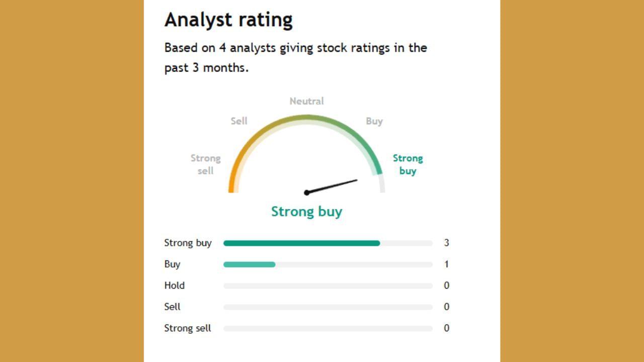644x362 pixels.
Task: Click the Strong sell gauge label on left
Action: click(205, 164)
